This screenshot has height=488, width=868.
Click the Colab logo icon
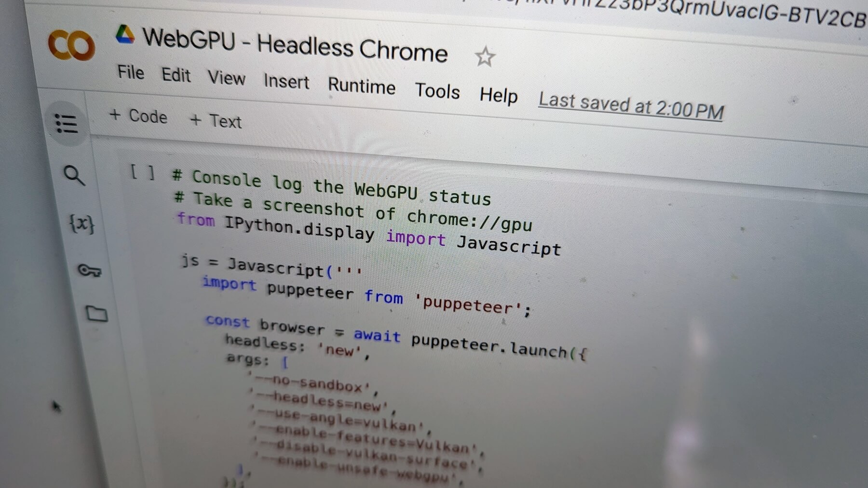71,45
